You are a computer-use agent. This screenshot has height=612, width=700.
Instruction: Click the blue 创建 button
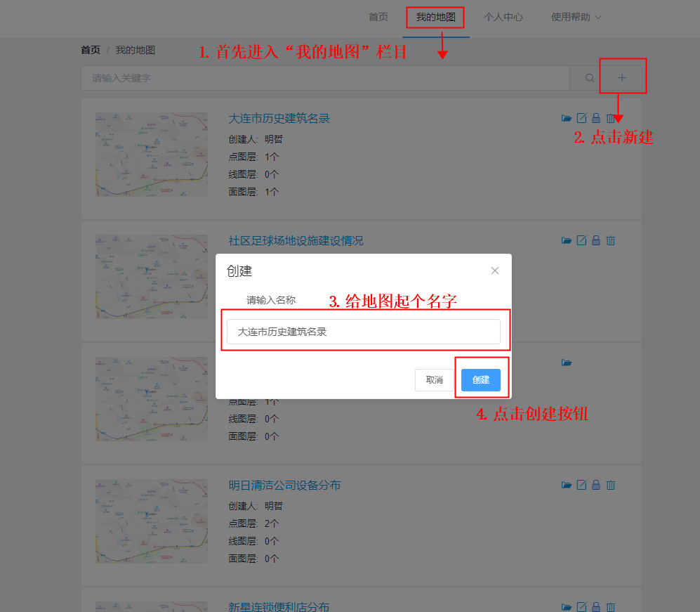481,380
